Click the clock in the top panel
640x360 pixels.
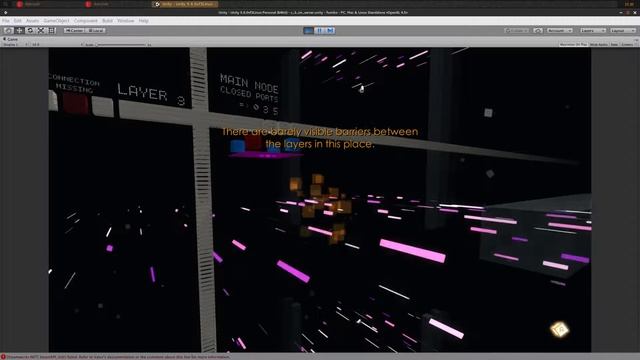[x=629, y=4]
